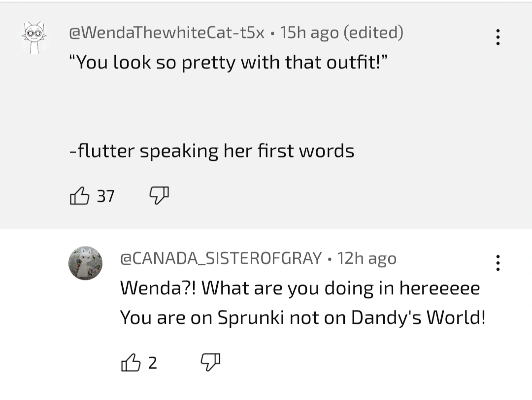Open comment options dropdown for CANADA_SISTEROFGRAY
Viewport: 532px width, 400px height.
coord(498,263)
